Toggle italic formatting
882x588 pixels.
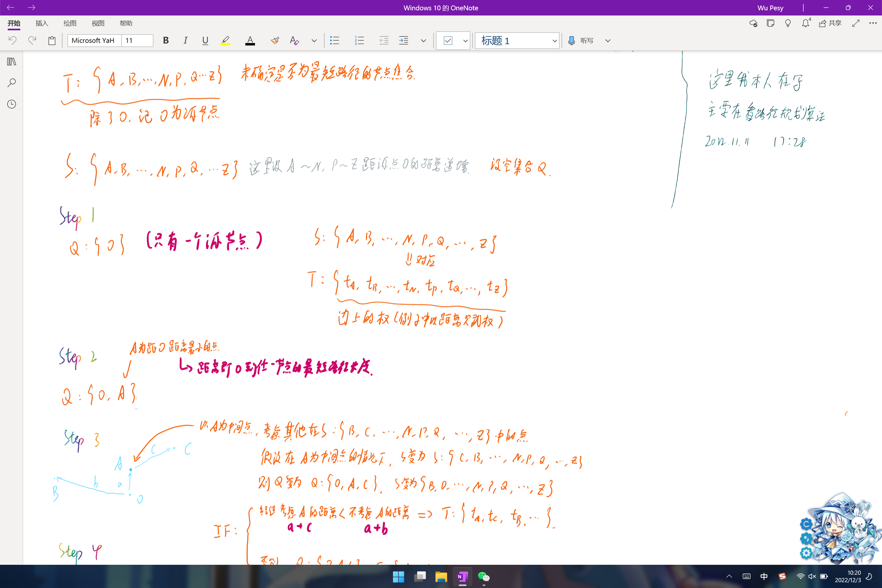185,41
